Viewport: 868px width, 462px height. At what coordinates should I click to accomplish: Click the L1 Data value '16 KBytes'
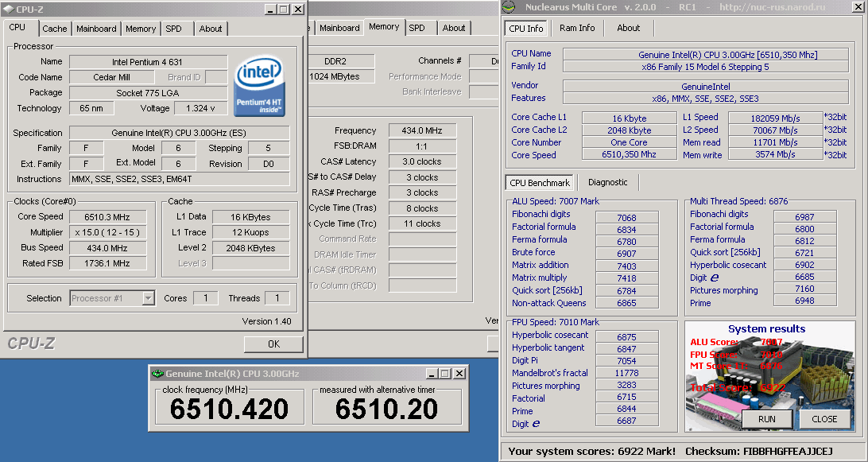pyautogui.click(x=250, y=217)
